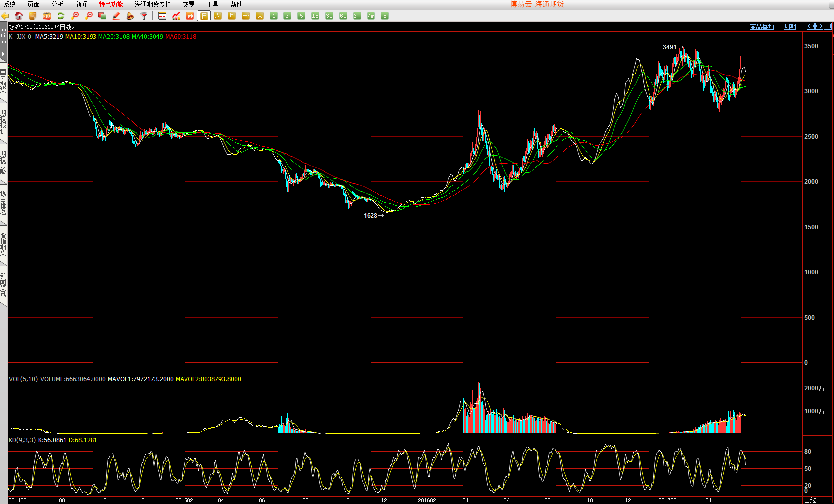Click the home icon in the toolbar

19,16
